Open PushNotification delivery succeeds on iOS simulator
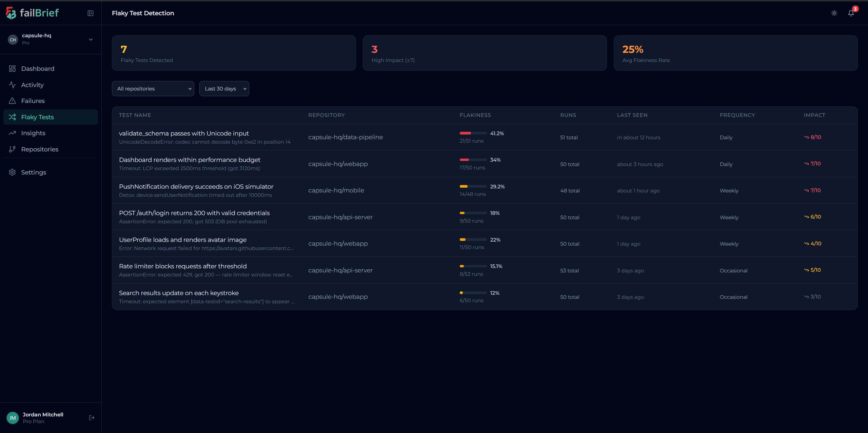This screenshot has height=433, width=868. pos(196,187)
